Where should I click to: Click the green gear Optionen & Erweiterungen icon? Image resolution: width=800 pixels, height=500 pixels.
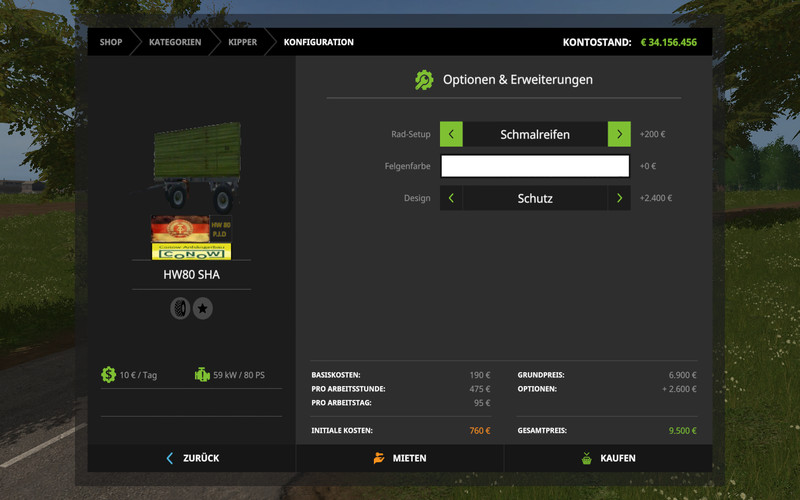pyautogui.click(x=424, y=80)
